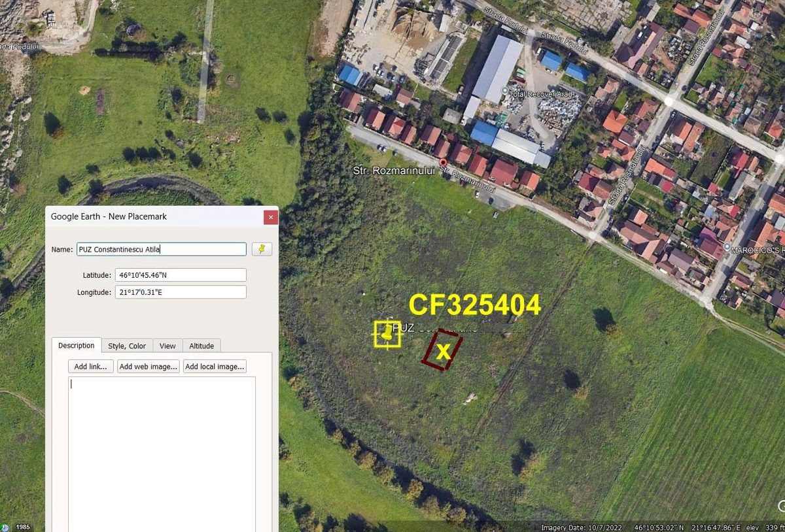785x532 pixels.
Task: Click the yellow pushpin icon button beside Name
Action: click(262, 249)
